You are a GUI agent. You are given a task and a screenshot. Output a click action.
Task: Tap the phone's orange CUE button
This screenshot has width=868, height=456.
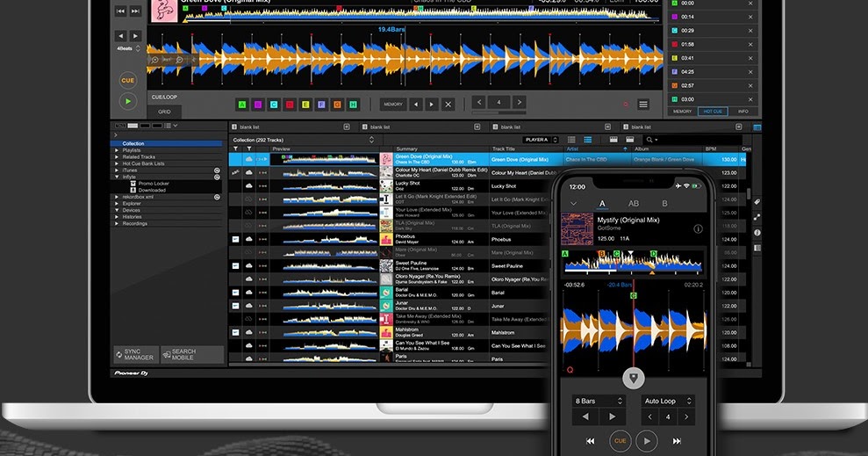(x=620, y=441)
